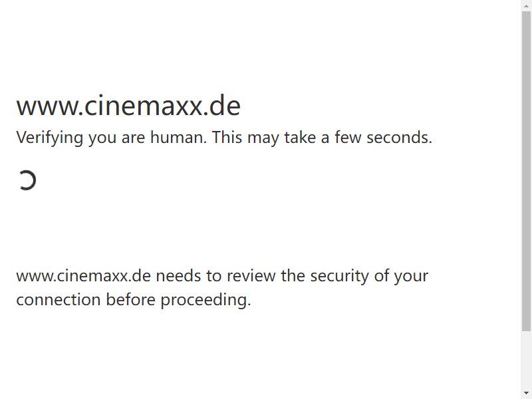This screenshot has width=532, height=399.
Task: Click the 'Verifying you are human.' sentence
Action: [111, 138]
